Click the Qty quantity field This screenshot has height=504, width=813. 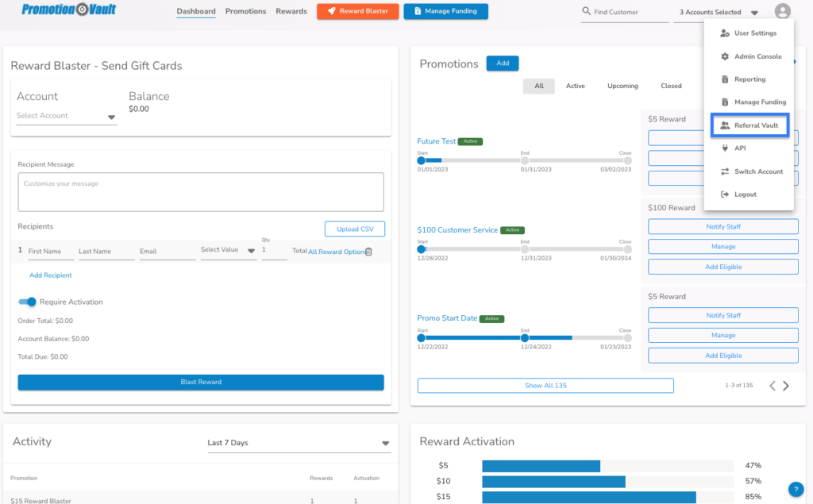point(274,250)
